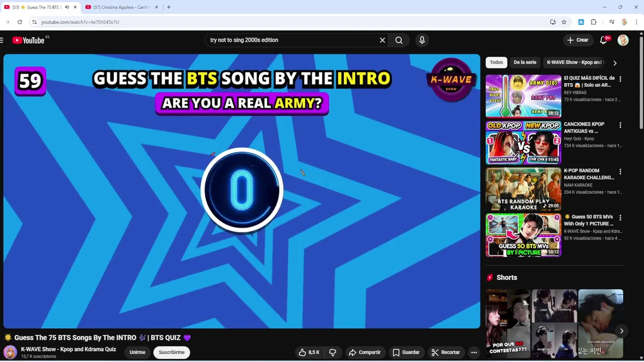
Task: Open the Chrome profile avatar
Action: click(624, 22)
